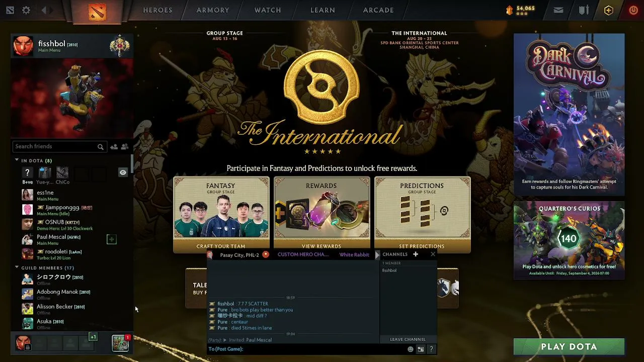The width and height of the screenshot is (644, 362).
Task: Open the Armory menu
Action: [213, 10]
